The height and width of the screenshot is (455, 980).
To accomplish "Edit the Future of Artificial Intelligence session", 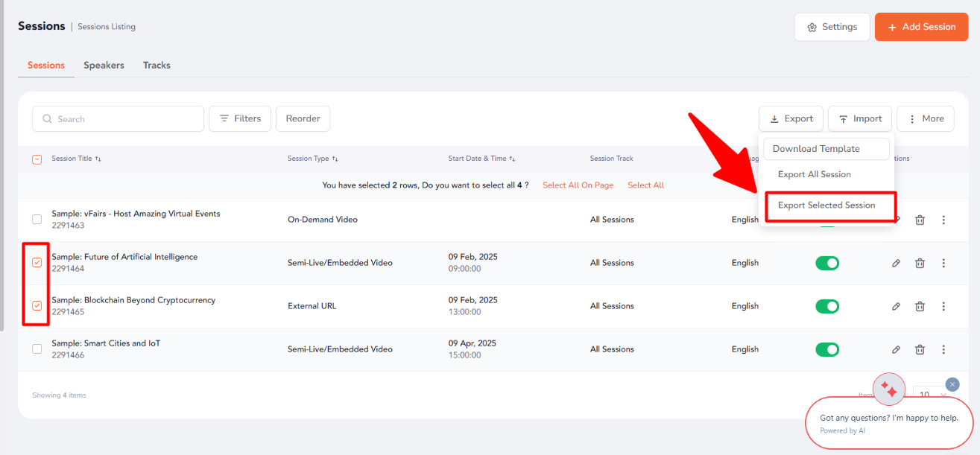I will [x=897, y=263].
